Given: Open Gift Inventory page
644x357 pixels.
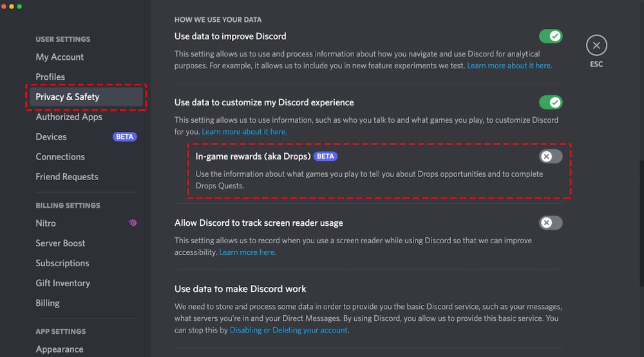Looking at the screenshot, I should click(63, 283).
